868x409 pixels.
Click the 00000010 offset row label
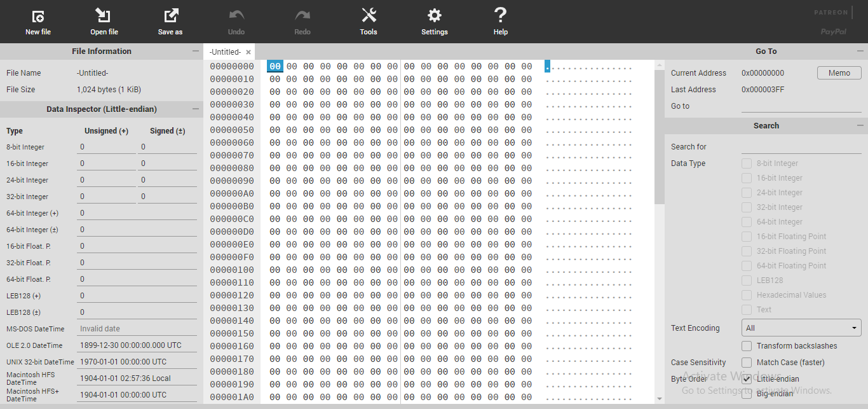click(x=232, y=79)
